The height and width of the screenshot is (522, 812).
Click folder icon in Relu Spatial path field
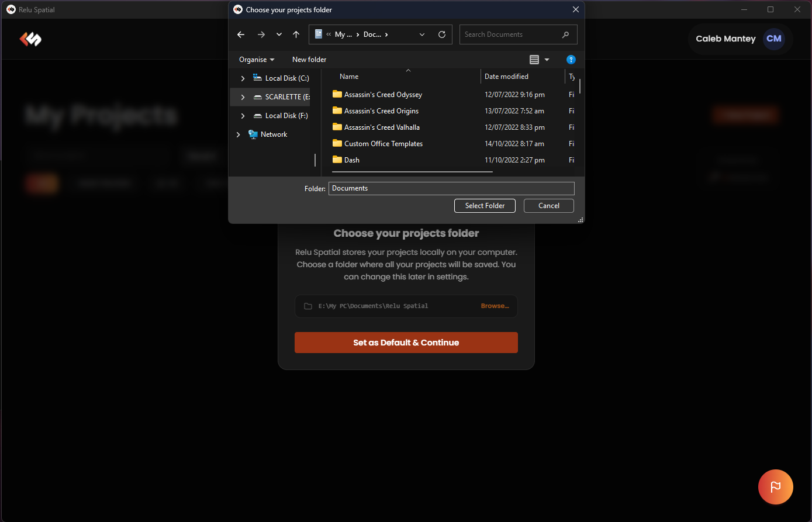click(x=308, y=306)
